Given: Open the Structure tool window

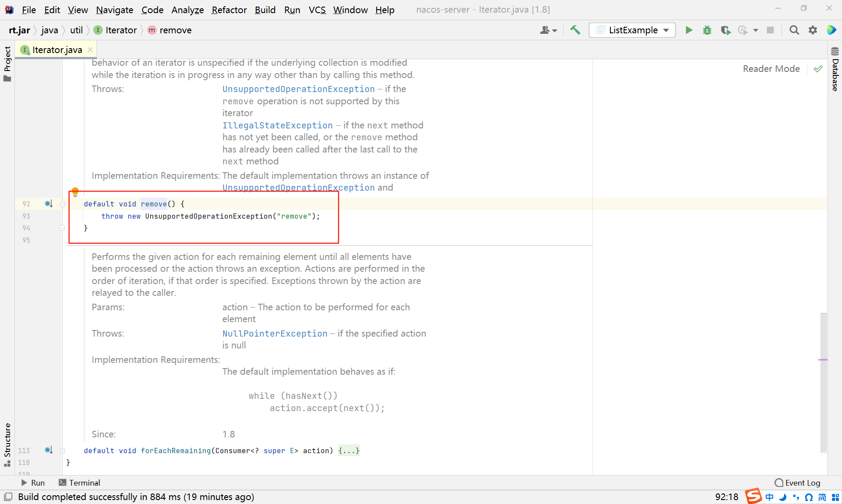Looking at the screenshot, I should tap(7, 438).
